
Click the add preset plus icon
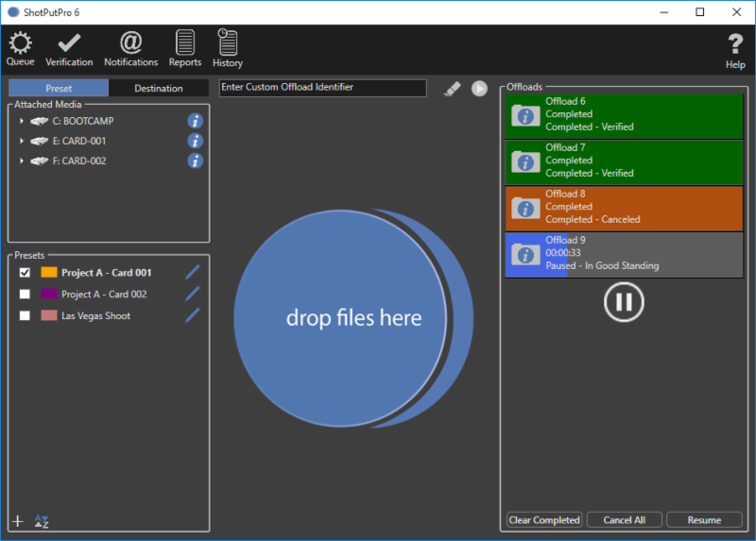click(17, 521)
